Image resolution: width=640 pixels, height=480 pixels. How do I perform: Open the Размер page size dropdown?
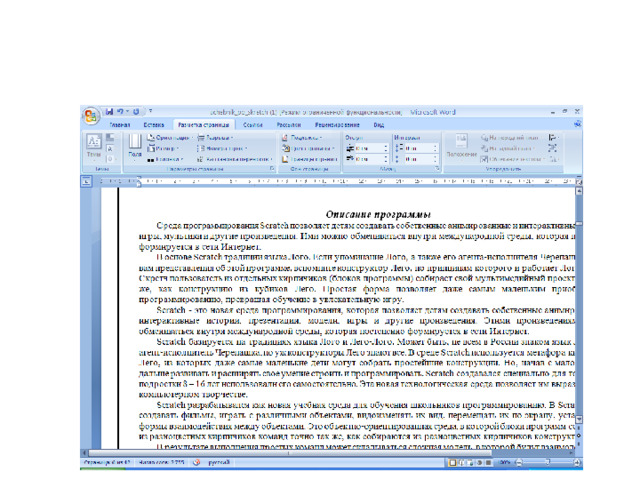pyautogui.click(x=163, y=149)
